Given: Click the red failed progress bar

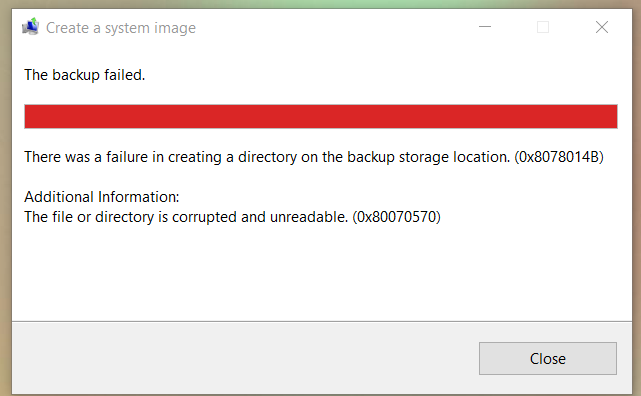Looking at the screenshot, I should coord(321,116).
